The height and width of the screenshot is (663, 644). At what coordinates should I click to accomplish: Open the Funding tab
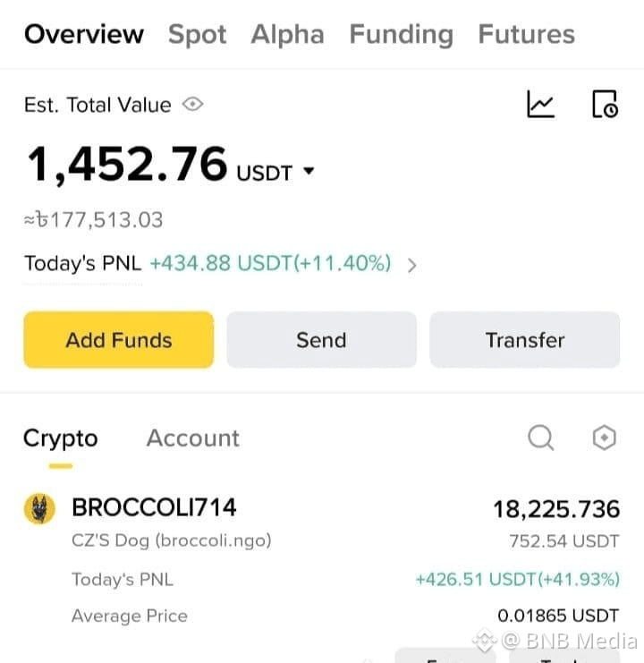point(402,34)
